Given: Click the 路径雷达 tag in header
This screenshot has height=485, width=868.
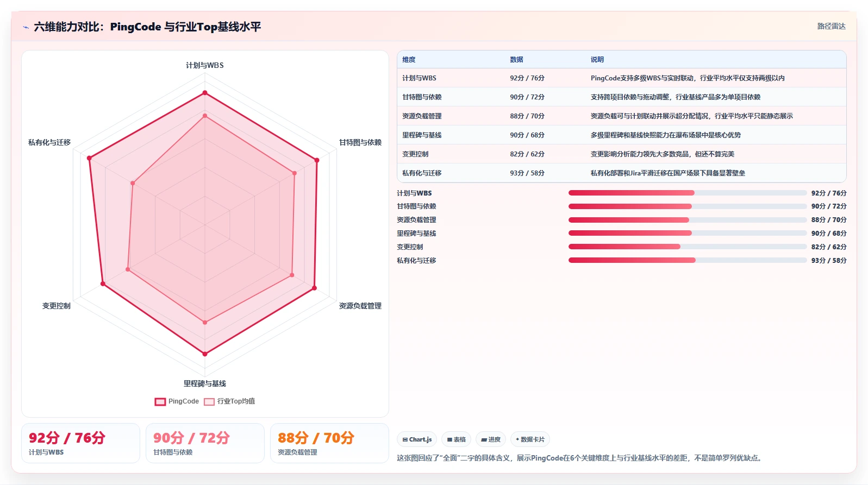Looking at the screenshot, I should click(831, 26).
